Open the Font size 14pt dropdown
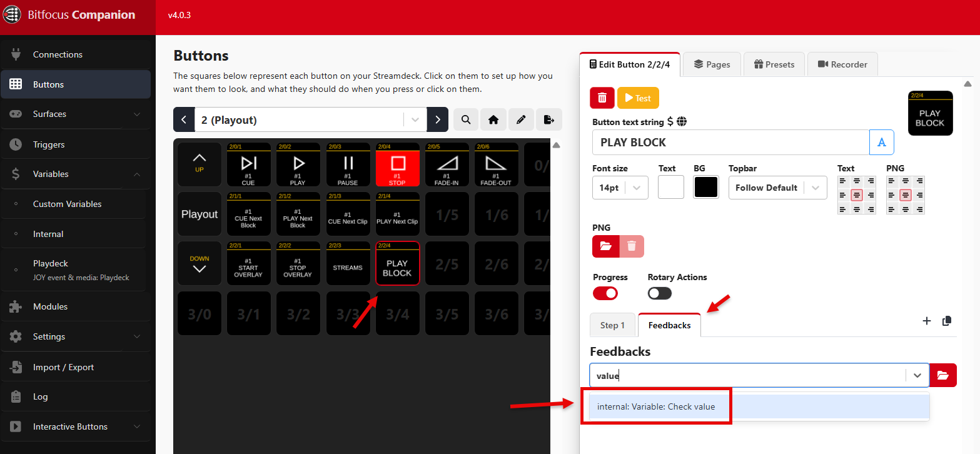Viewport: 980px width, 454px height. pos(620,188)
